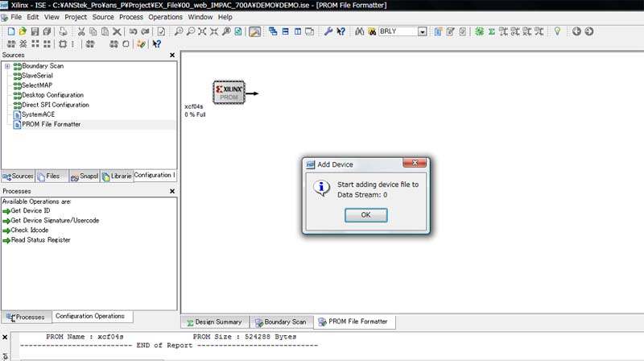Close the Processes panel
The height and width of the screenshot is (361, 644).
tap(172, 191)
